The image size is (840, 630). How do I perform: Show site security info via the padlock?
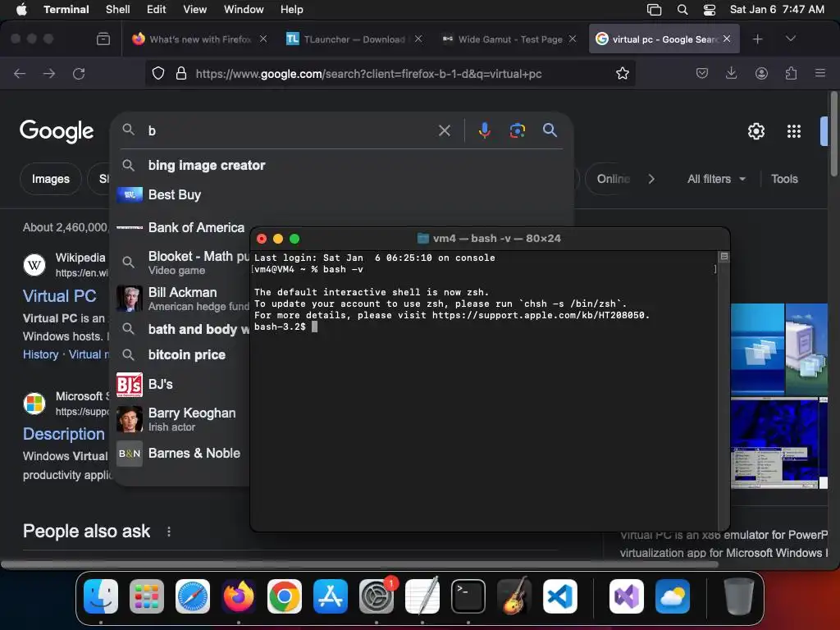(181, 73)
